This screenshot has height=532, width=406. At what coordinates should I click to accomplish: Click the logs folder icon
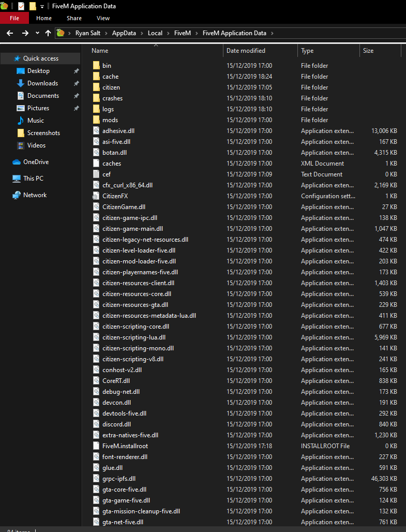click(x=96, y=109)
